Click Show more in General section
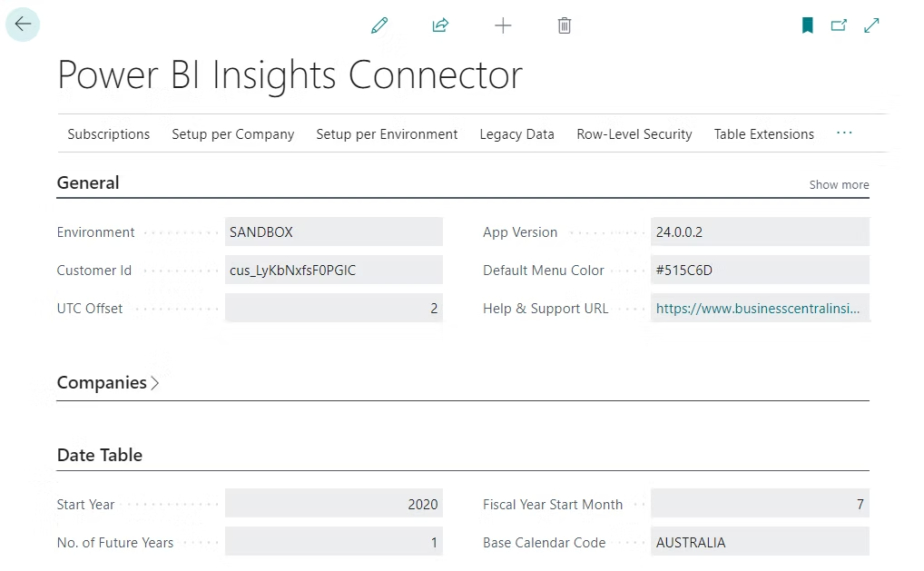 (x=840, y=185)
